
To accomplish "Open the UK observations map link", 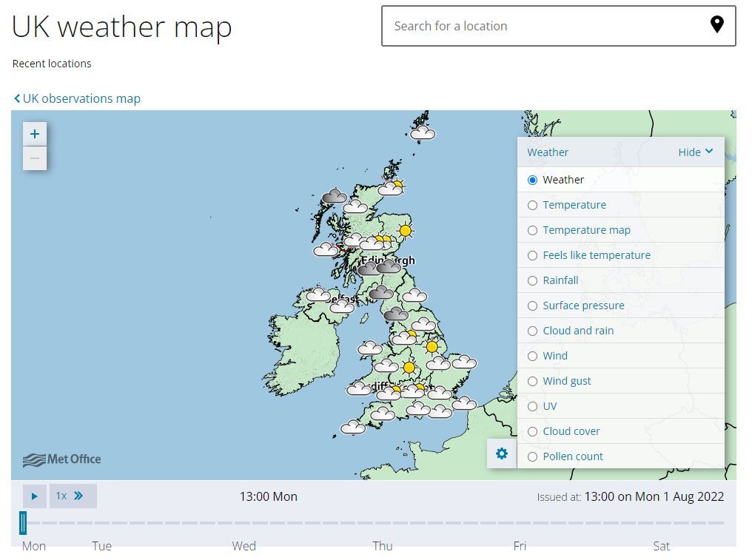I will [77, 98].
